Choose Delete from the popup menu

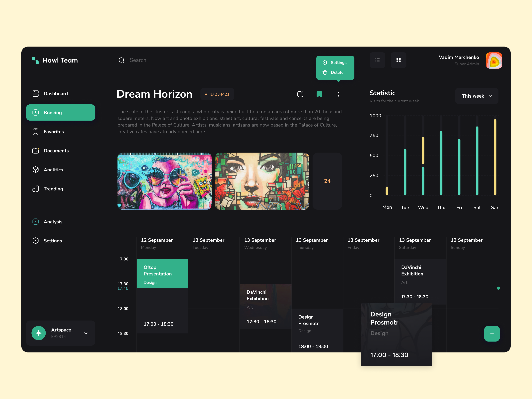point(337,72)
